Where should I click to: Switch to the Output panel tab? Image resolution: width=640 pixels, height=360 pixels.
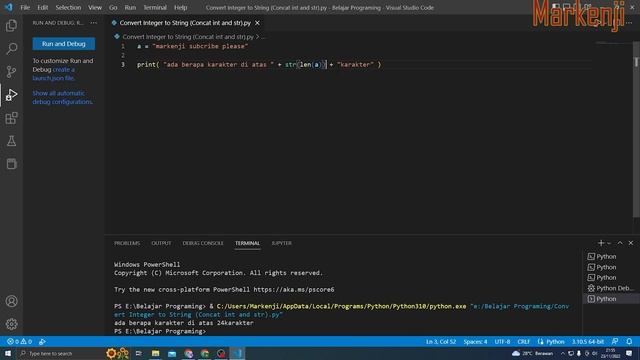click(x=161, y=243)
